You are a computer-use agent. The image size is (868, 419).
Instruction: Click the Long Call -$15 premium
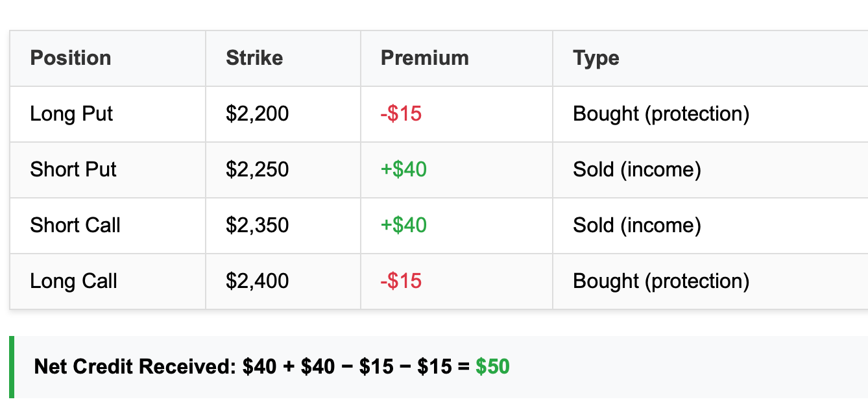pos(401,281)
